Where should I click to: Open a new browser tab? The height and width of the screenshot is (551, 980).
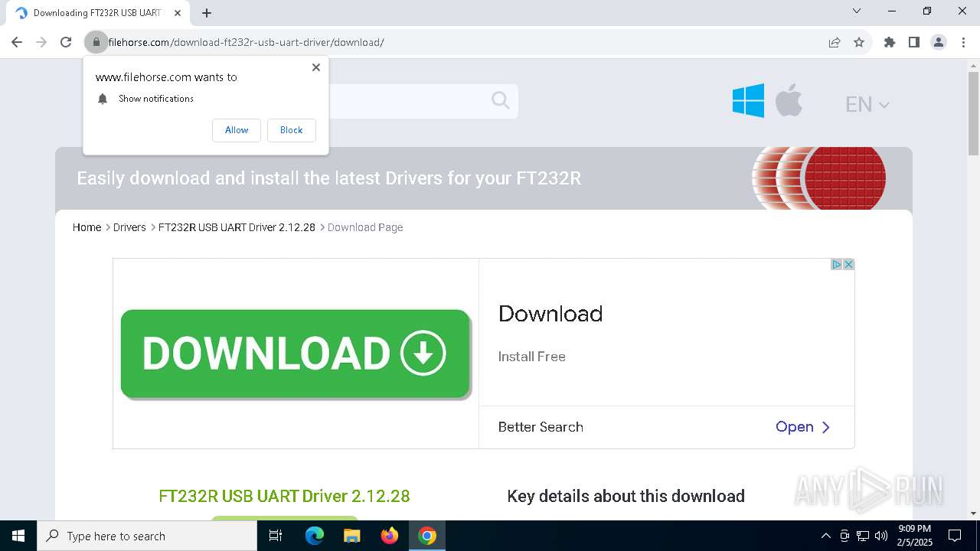[x=207, y=13]
